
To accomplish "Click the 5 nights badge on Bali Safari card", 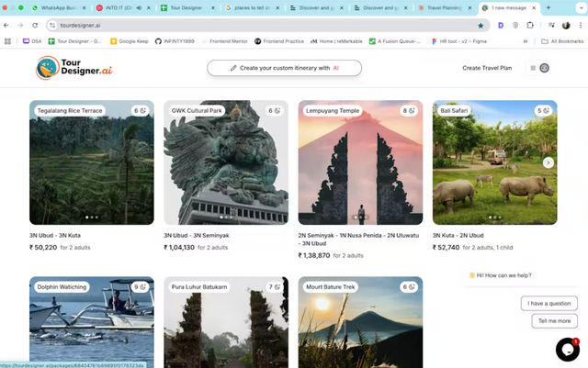I will [x=543, y=110].
